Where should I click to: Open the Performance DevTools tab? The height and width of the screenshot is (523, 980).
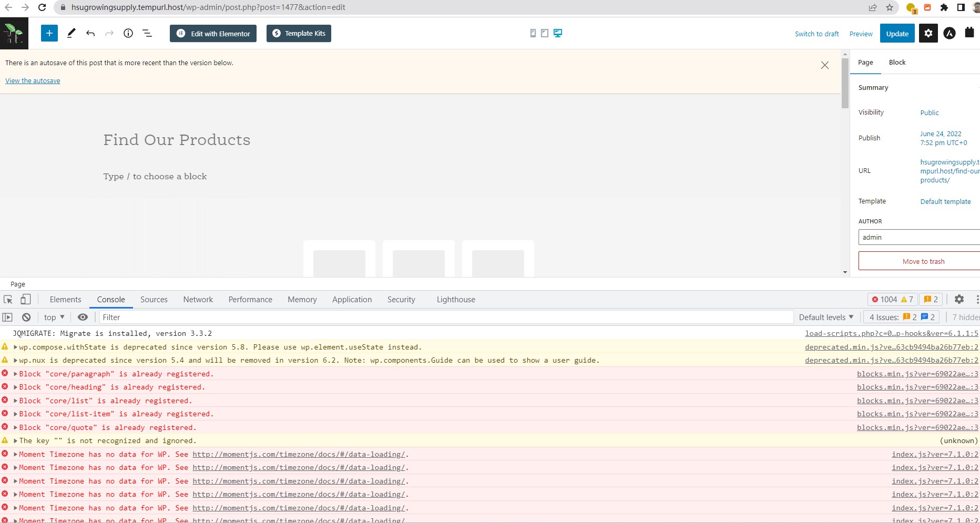(x=250, y=299)
